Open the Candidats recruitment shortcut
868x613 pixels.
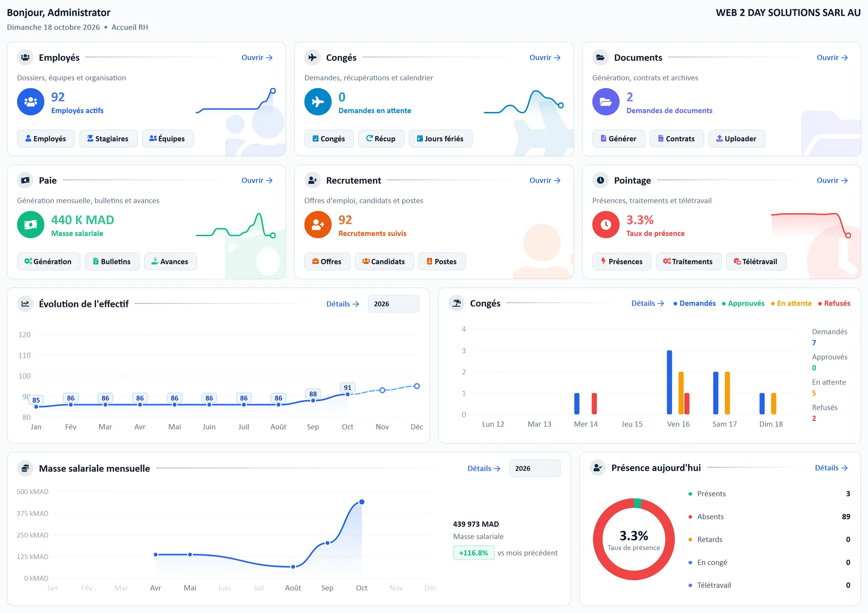click(x=384, y=261)
